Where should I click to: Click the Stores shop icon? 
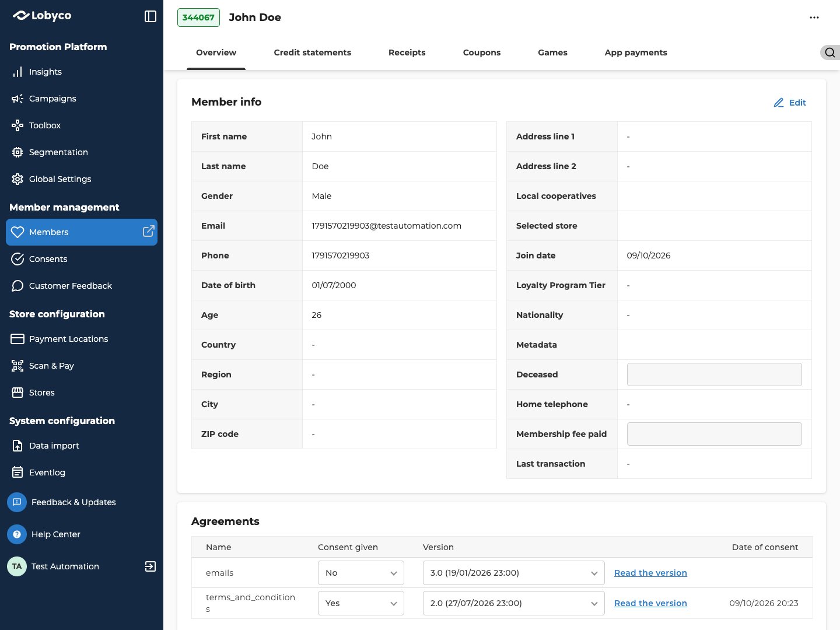point(17,393)
